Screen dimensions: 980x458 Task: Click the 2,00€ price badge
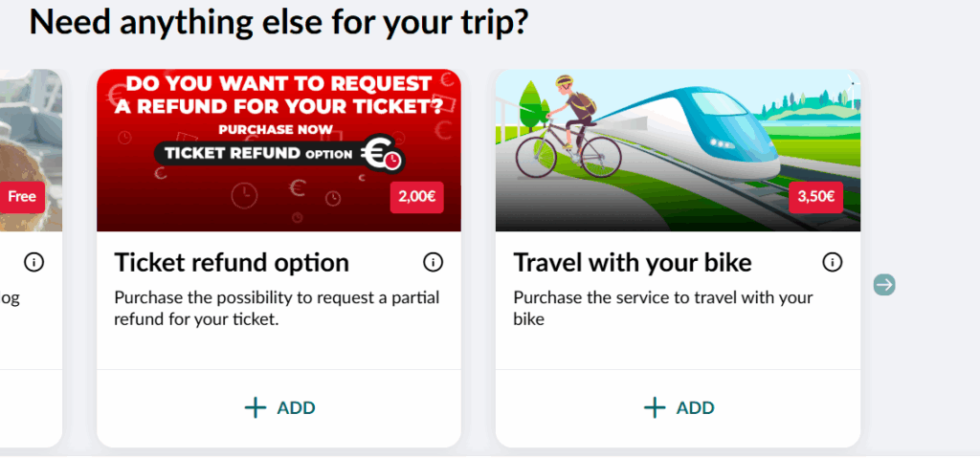pyautogui.click(x=417, y=197)
